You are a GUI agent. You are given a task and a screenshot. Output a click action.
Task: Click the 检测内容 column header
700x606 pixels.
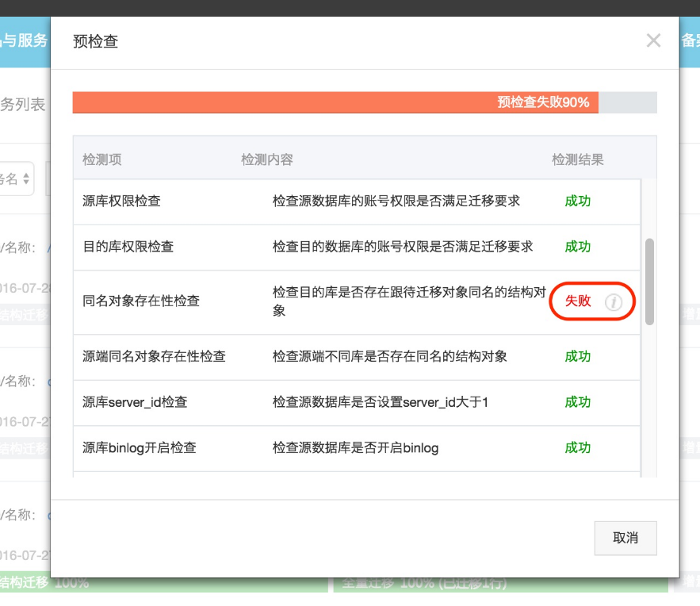(x=267, y=159)
